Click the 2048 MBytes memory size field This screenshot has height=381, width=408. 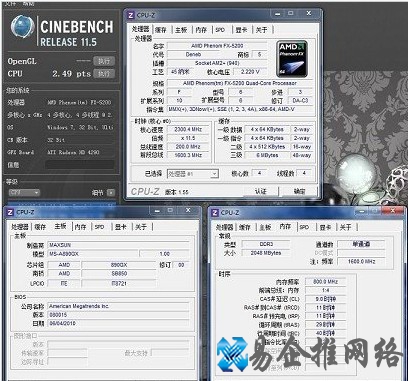pos(266,253)
